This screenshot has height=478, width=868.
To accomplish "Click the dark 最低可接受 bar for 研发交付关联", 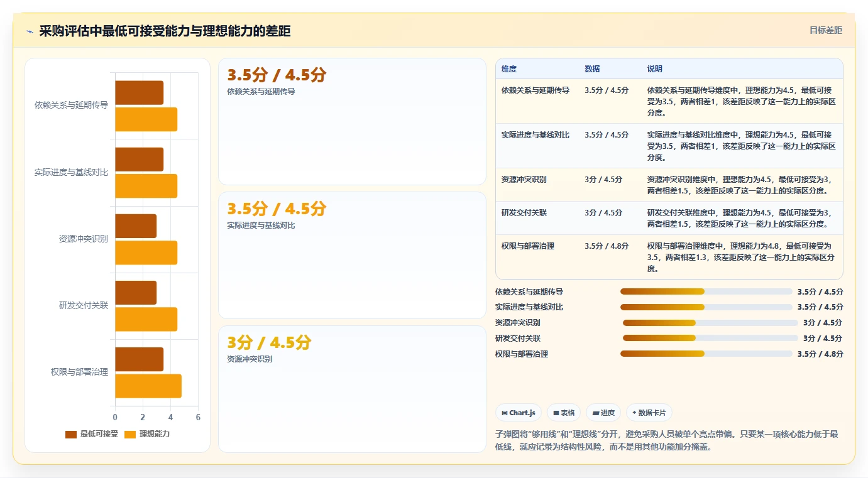I will (x=136, y=293).
